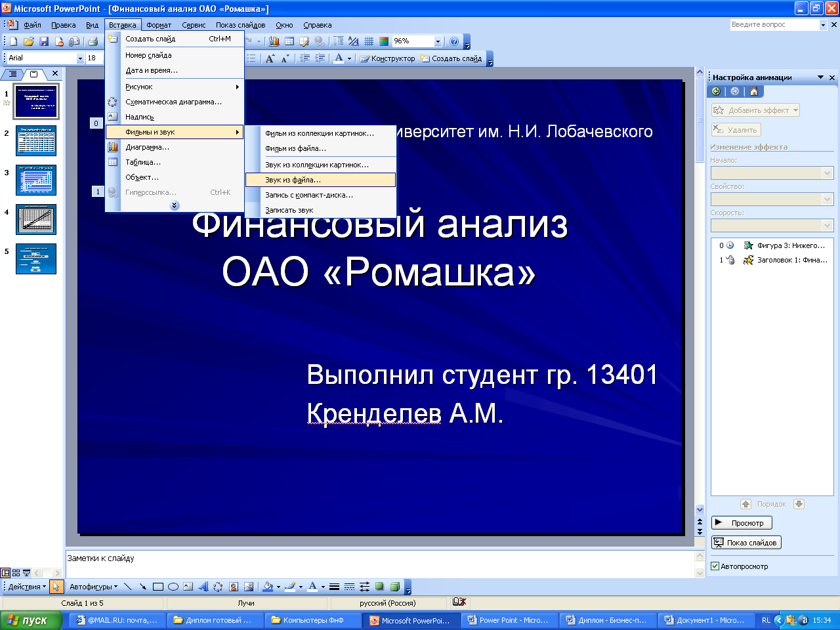Select the Oval tool in the drawing toolbar

coord(173,587)
